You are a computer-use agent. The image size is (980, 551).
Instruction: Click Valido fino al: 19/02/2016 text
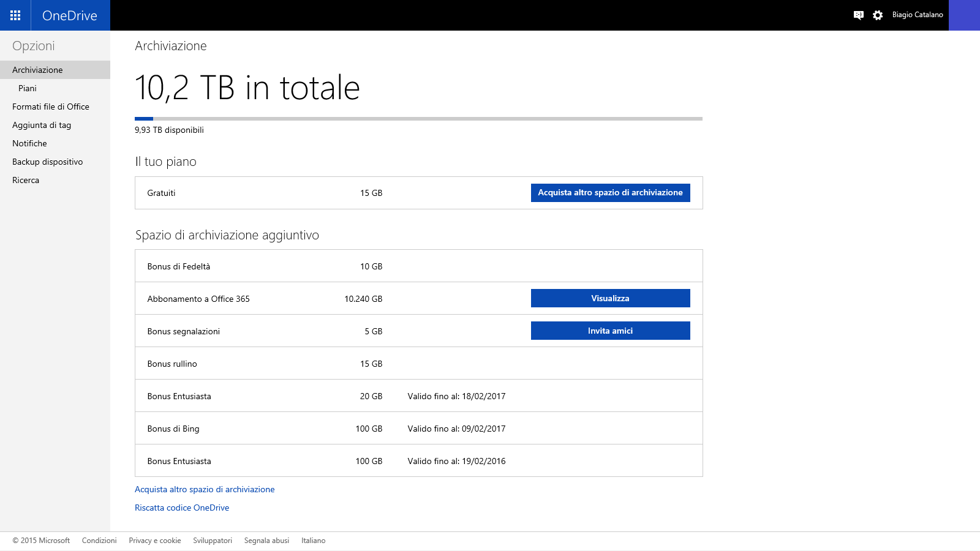tap(456, 461)
